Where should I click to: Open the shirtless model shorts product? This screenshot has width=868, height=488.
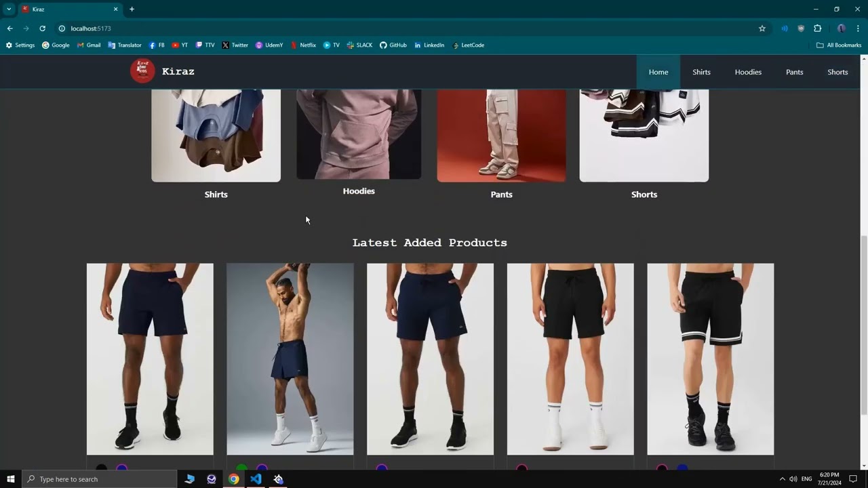(x=290, y=359)
